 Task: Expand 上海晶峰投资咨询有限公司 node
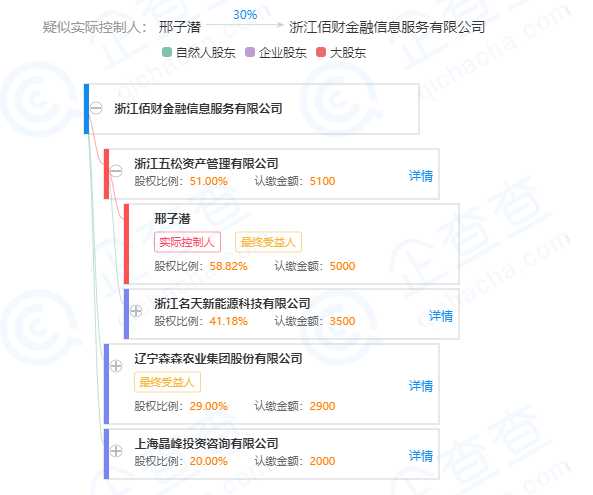(116, 451)
